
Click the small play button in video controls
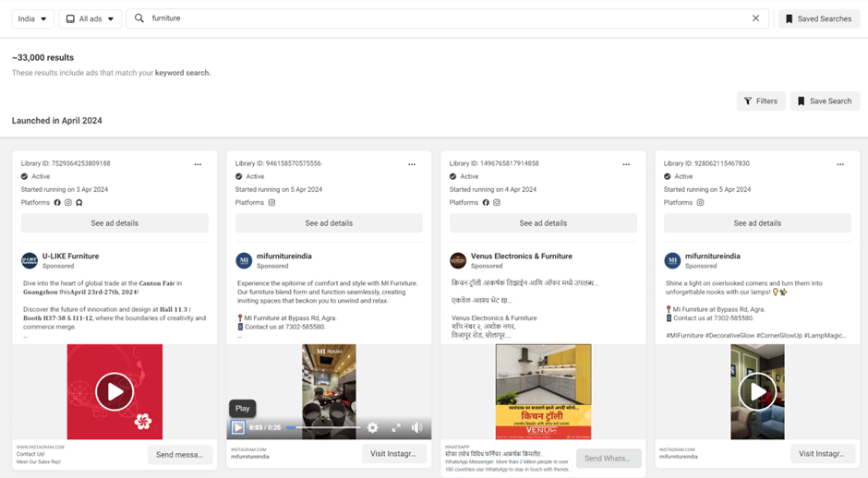[x=238, y=427]
